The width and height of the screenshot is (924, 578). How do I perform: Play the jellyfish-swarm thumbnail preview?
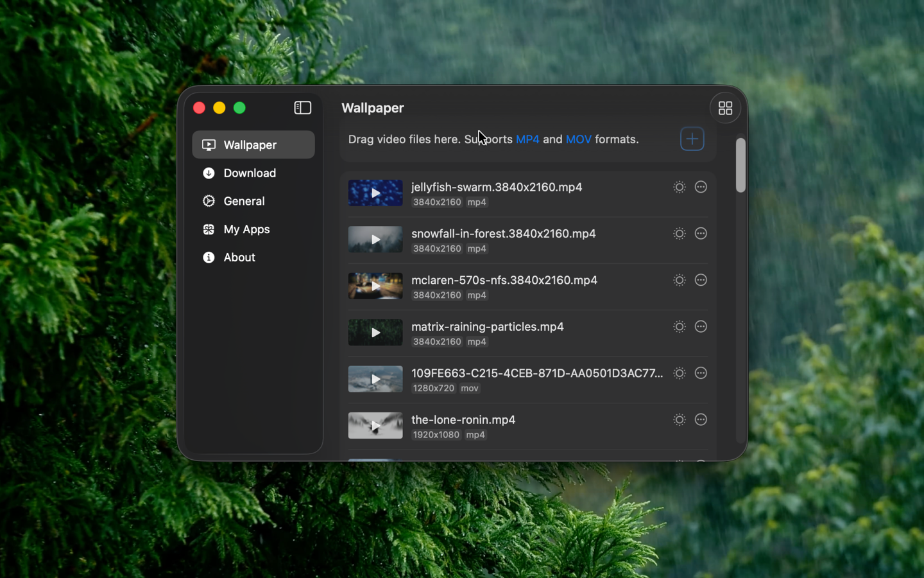click(375, 193)
